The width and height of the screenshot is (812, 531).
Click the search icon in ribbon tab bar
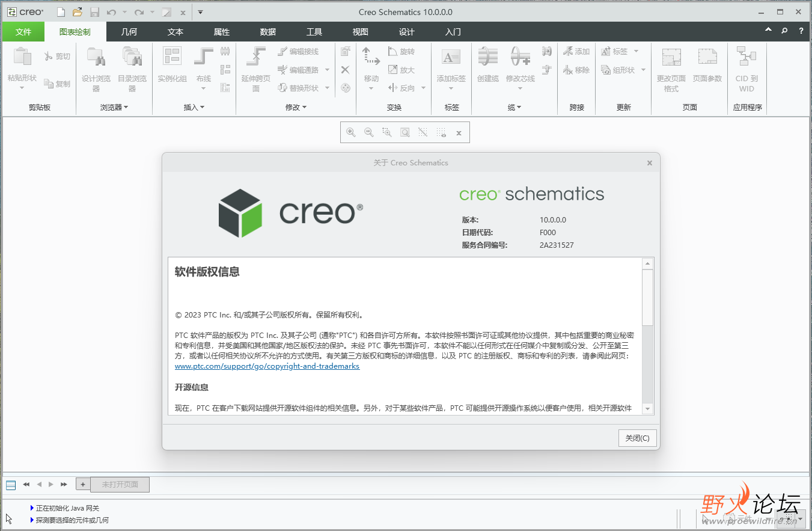[784, 31]
